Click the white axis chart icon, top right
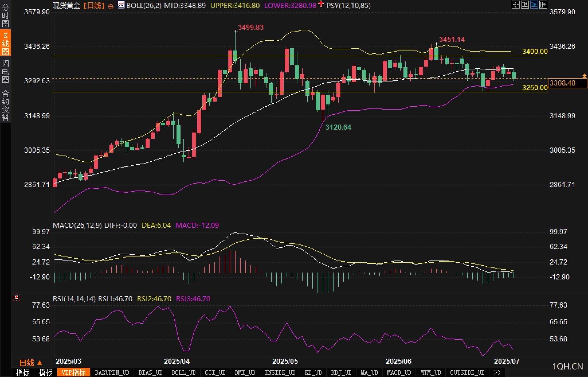This screenshot has width=588, height=377. tap(525, 5)
